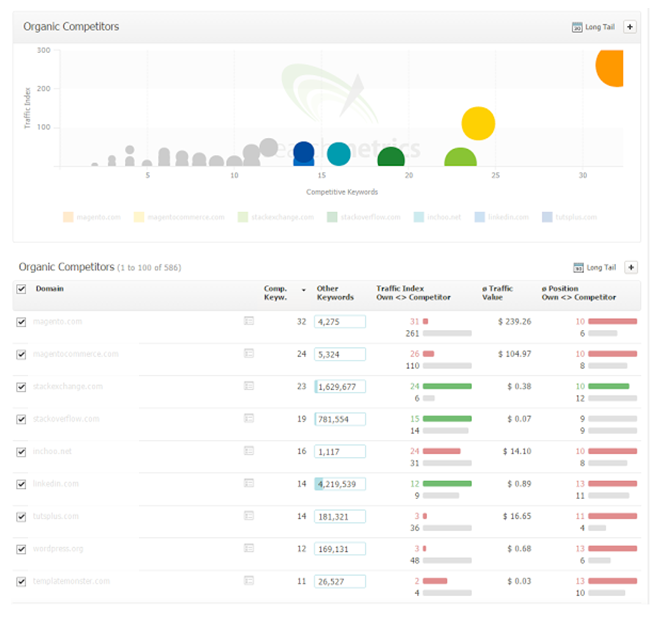This screenshot has height=621, width=659.
Task: Select the yellow bubble in the chart
Action: point(478,124)
